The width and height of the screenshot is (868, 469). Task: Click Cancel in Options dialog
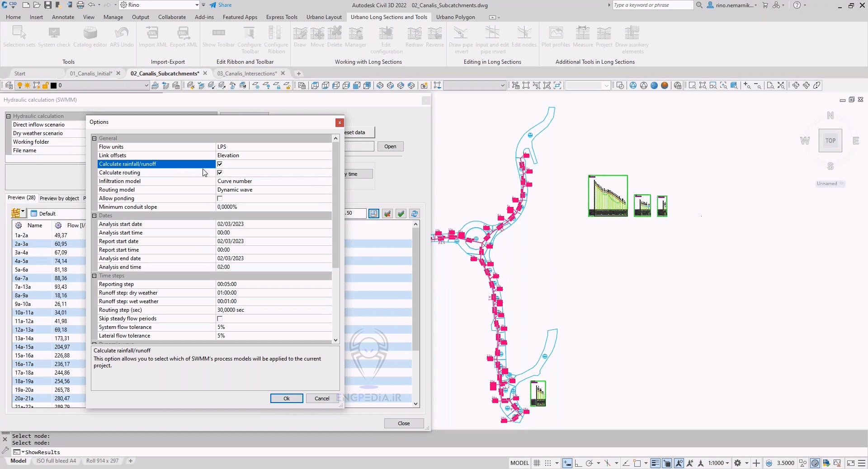click(x=321, y=399)
